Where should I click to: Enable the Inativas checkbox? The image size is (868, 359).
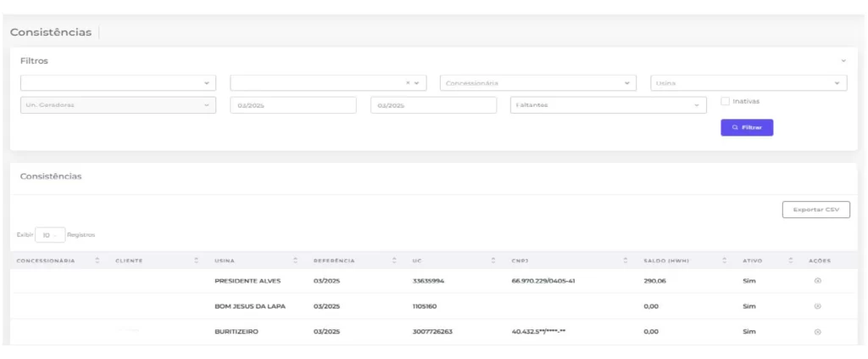pos(725,101)
